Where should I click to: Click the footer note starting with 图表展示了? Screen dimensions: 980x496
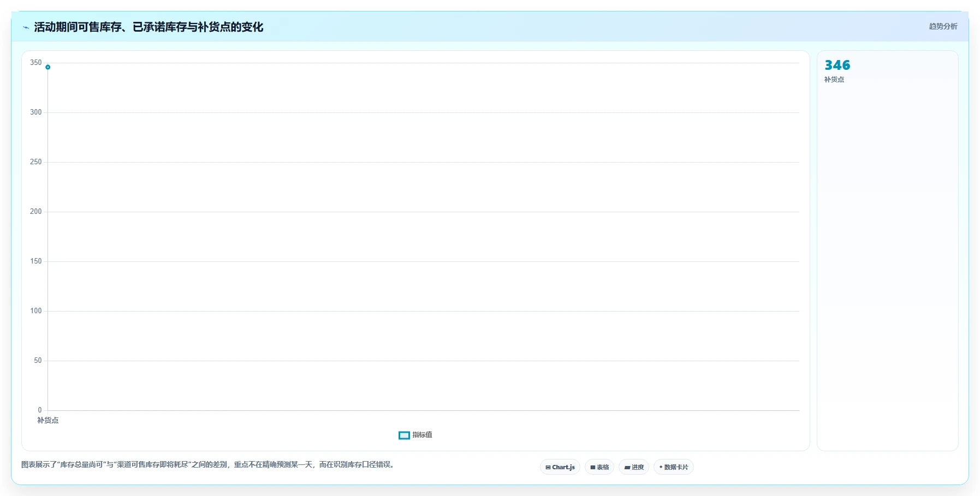pyautogui.click(x=208, y=465)
